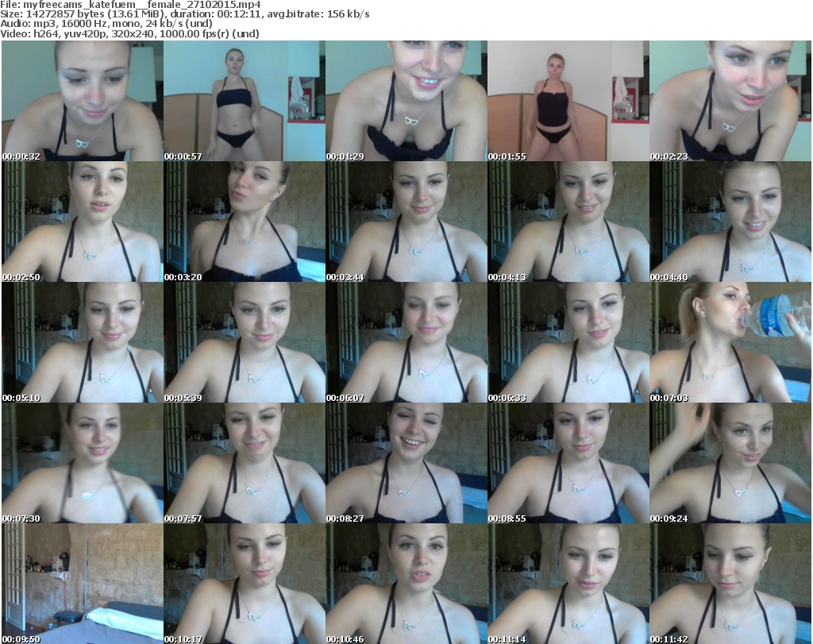813x644 pixels.
Task: Pick the frame labeled 00:06:07
Action: coord(406,342)
